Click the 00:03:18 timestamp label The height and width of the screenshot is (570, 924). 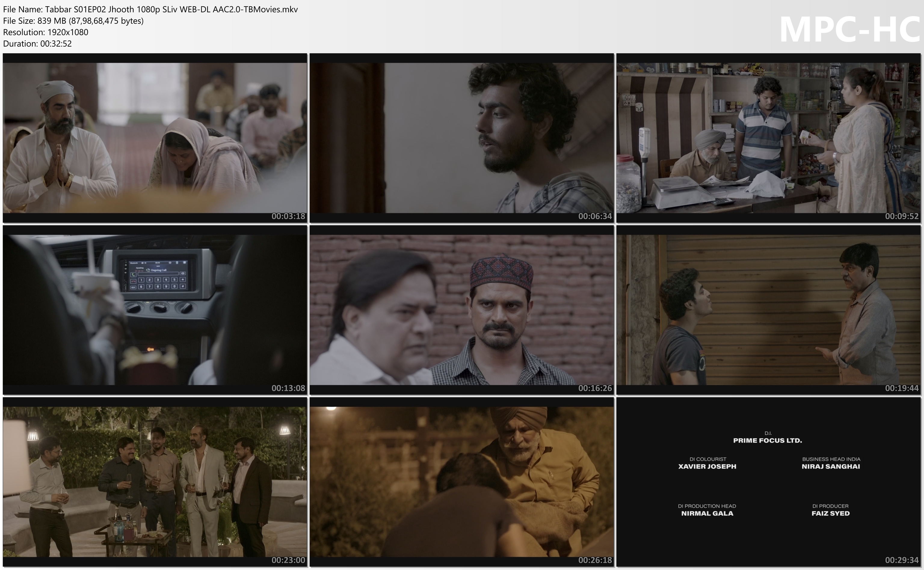point(288,216)
